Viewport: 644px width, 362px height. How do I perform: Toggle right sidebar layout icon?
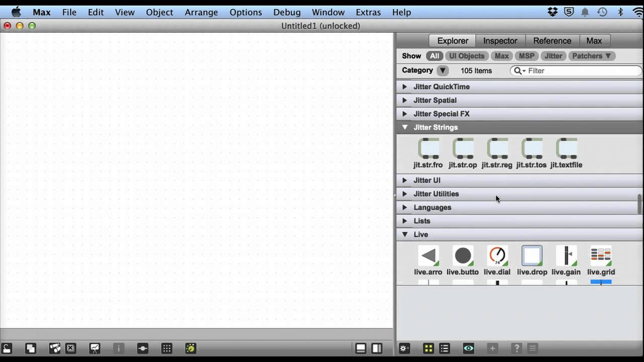pos(377,348)
